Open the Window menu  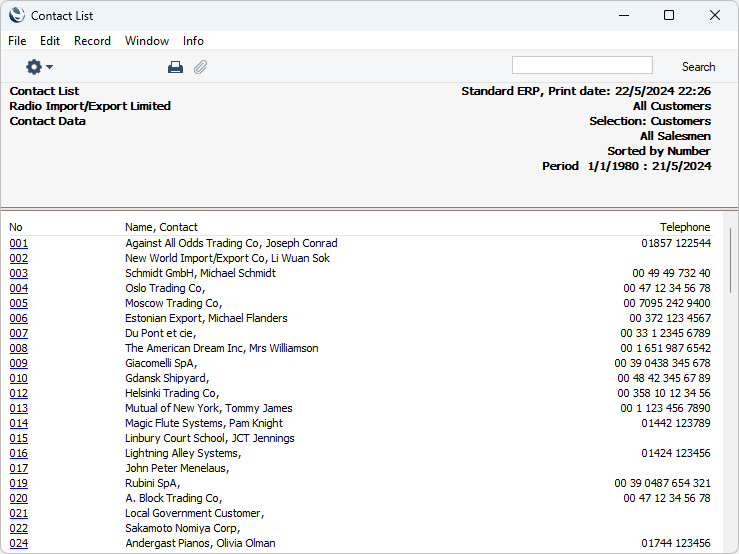[x=147, y=41]
